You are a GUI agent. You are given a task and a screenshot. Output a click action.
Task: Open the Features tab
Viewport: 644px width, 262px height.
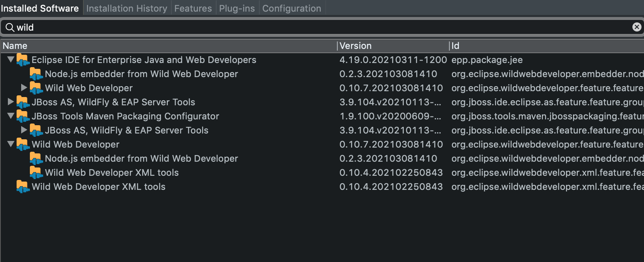193,7
